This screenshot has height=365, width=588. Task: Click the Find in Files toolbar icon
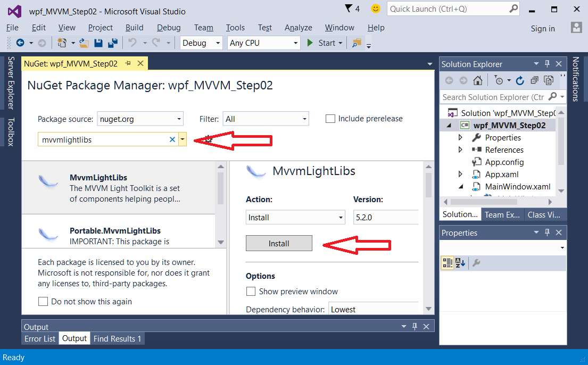pos(356,43)
